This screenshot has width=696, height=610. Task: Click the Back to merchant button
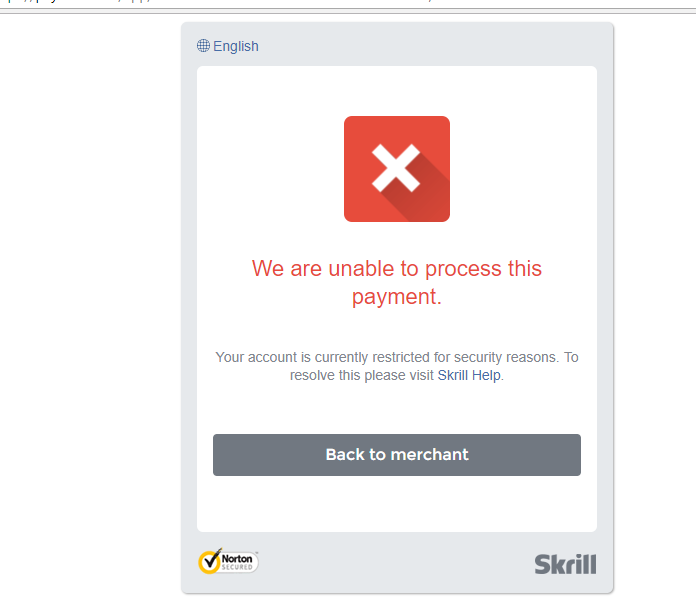pyautogui.click(x=397, y=455)
